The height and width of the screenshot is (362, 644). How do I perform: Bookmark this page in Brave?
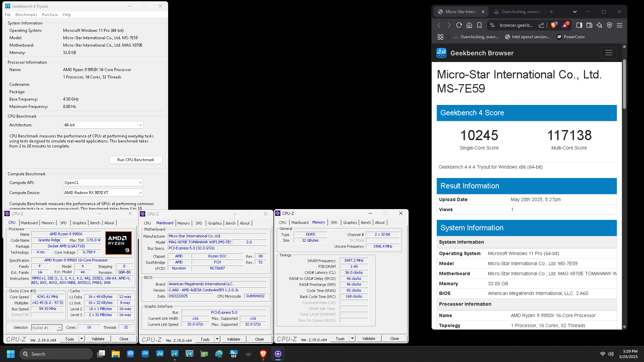479,25
